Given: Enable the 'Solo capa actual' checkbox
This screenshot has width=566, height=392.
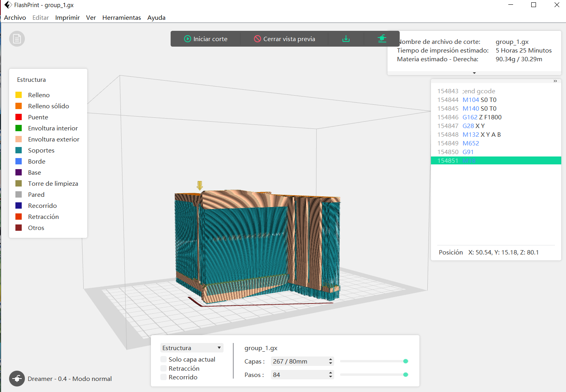Looking at the screenshot, I should [x=164, y=359].
